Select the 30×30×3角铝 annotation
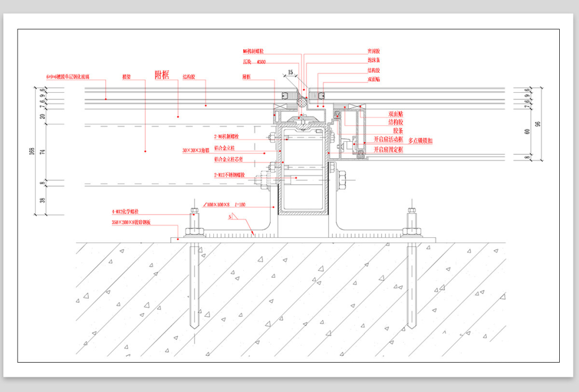 point(196,151)
